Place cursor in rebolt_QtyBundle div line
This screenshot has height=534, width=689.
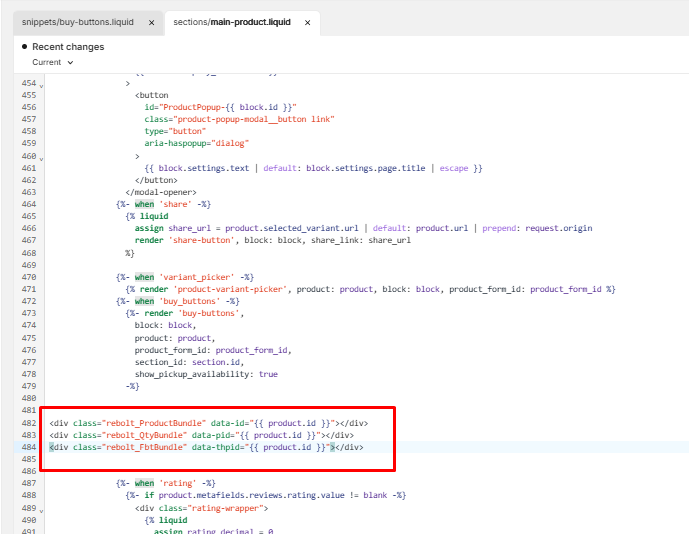201,435
